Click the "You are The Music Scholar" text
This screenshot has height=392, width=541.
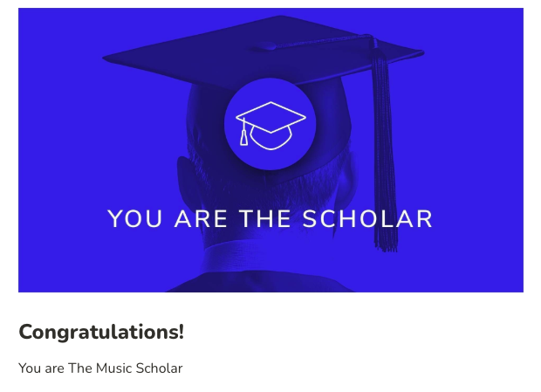(100, 368)
